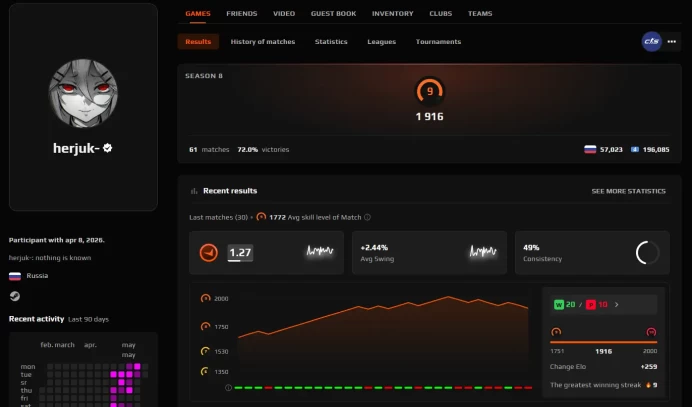Click the rating sparkline in 1.27 card

320,251
